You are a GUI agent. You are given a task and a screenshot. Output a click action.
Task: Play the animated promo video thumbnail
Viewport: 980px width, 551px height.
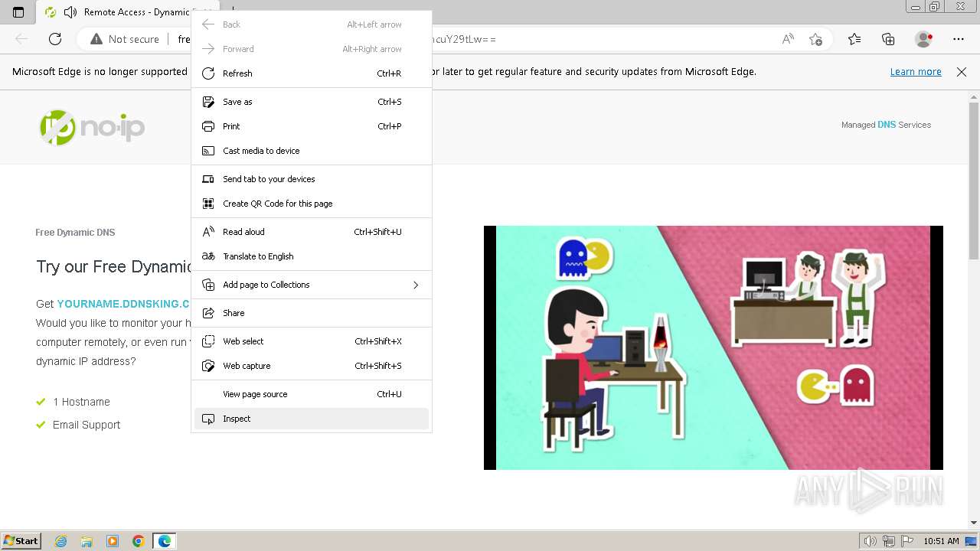[714, 347]
